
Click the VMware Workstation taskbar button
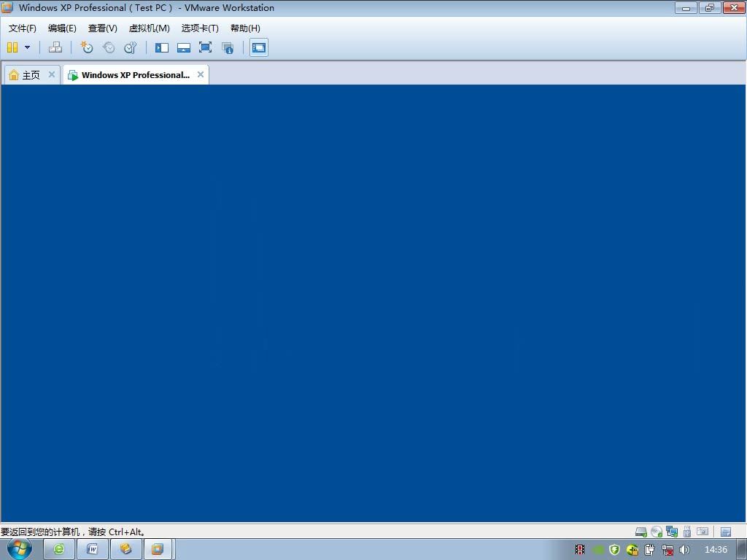pyautogui.click(x=158, y=549)
